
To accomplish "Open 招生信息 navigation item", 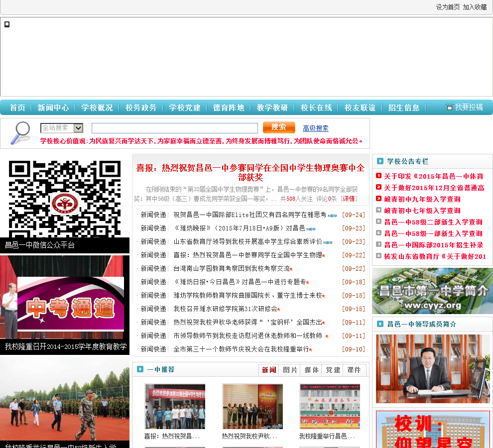I will [x=404, y=108].
